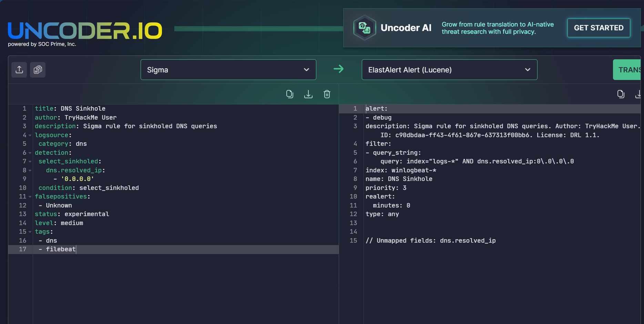Click the 'condition: select_sinkholed' line

click(x=89, y=188)
